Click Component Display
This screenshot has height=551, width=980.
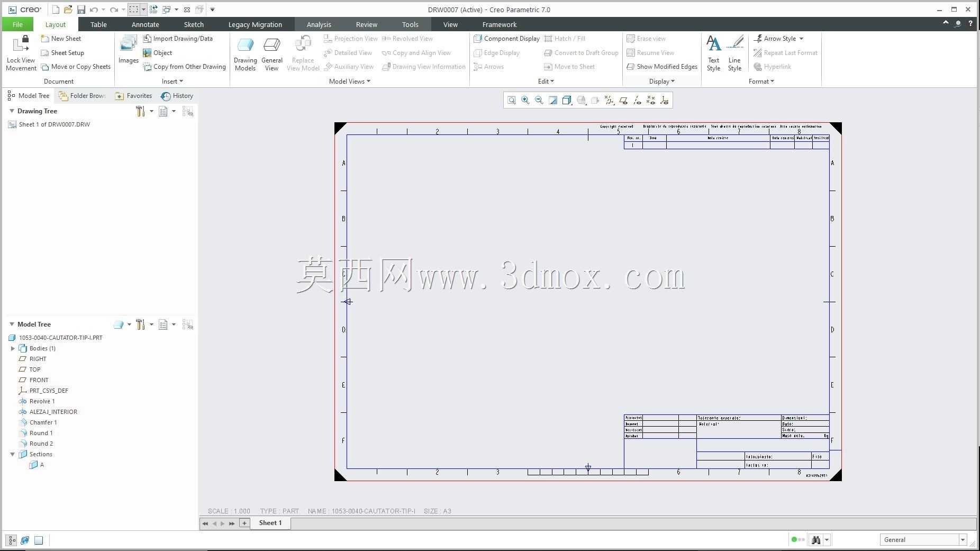tap(507, 39)
